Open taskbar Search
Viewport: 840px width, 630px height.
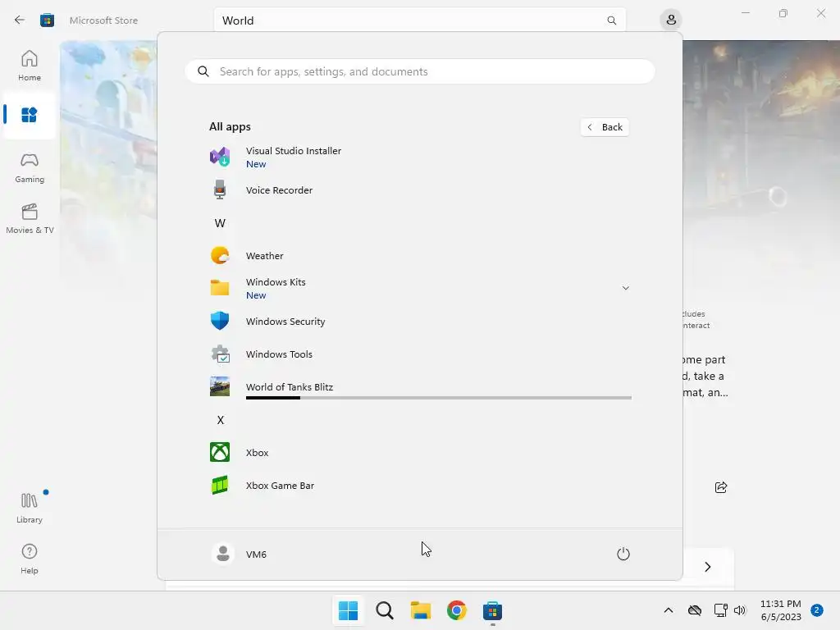[x=385, y=610]
